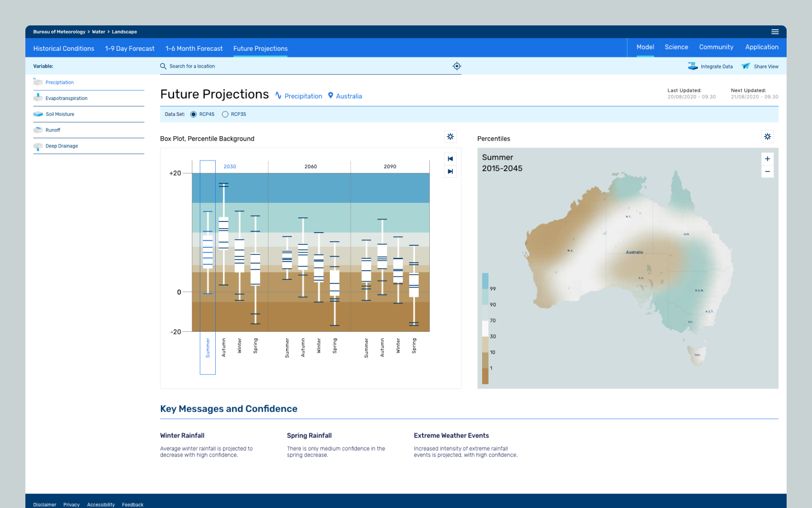Select the RCP45 data set
Viewport: 812px width, 508px height.
pos(193,114)
